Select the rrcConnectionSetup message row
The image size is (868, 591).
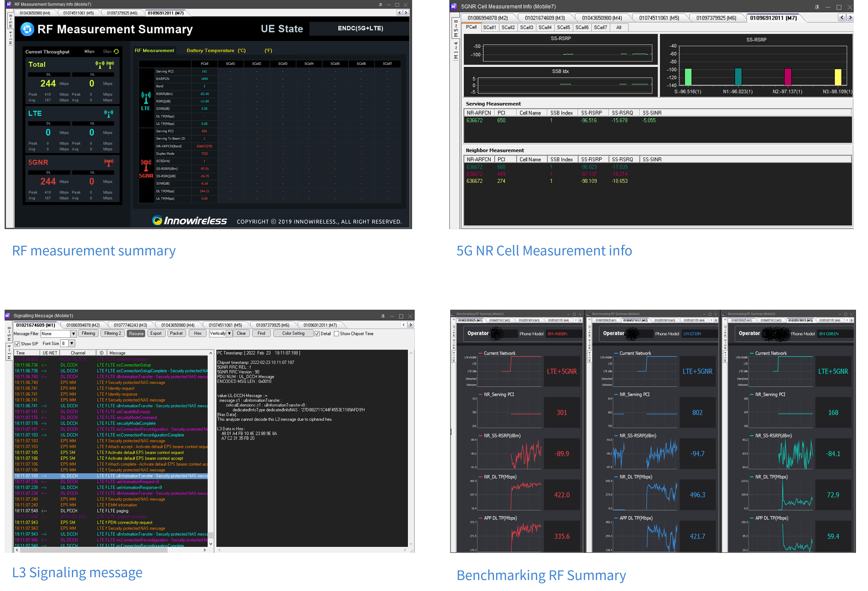coord(111,365)
